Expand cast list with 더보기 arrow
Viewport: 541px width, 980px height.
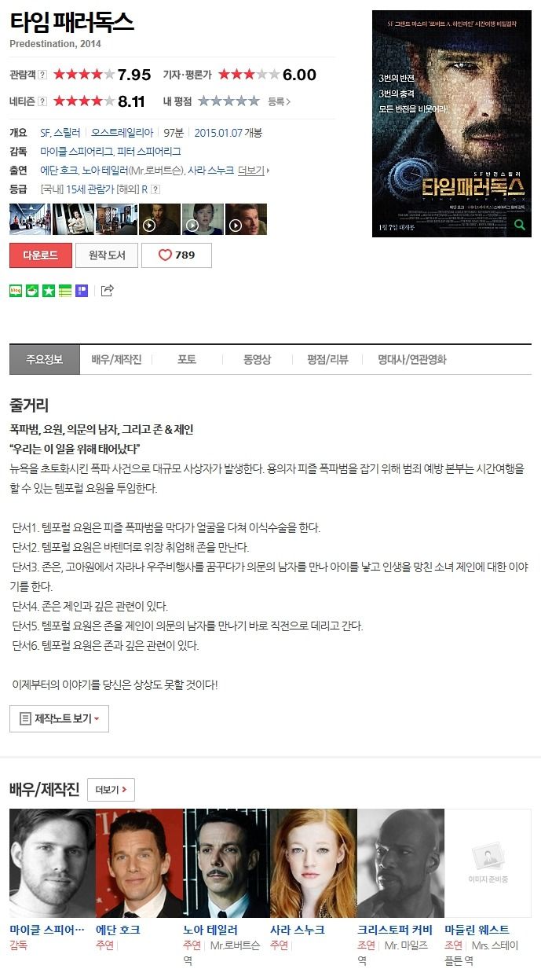[254, 171]
